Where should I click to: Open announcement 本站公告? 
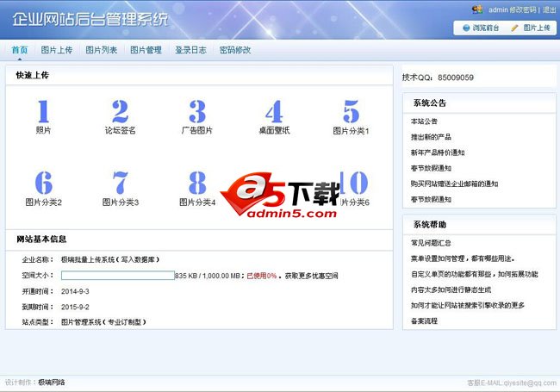pyautogui.click(x=424, y=121)
